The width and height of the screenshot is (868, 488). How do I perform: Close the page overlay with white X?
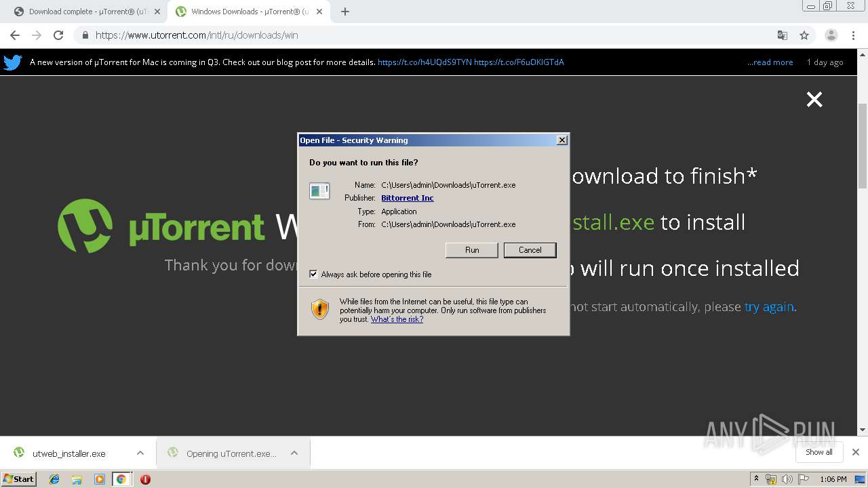click(814, 100)
